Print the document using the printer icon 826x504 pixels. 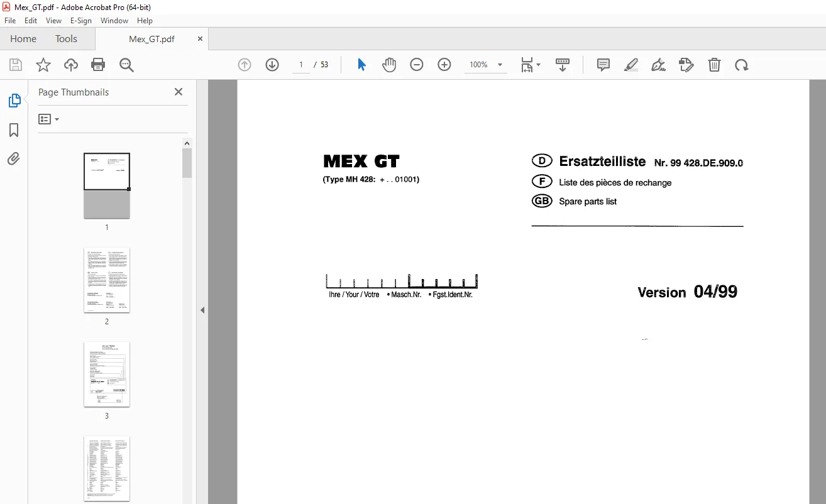98,65
